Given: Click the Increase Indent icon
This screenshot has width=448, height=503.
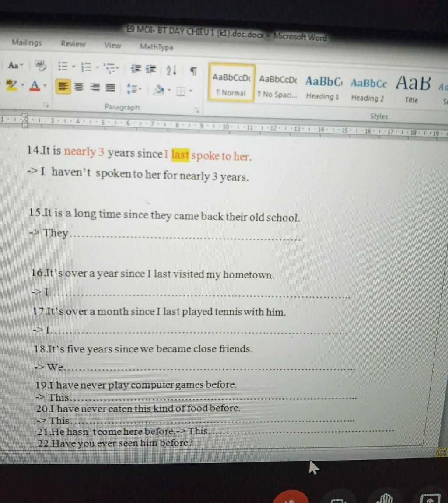Looking at the screenshot, I should [x=151, y=69].
